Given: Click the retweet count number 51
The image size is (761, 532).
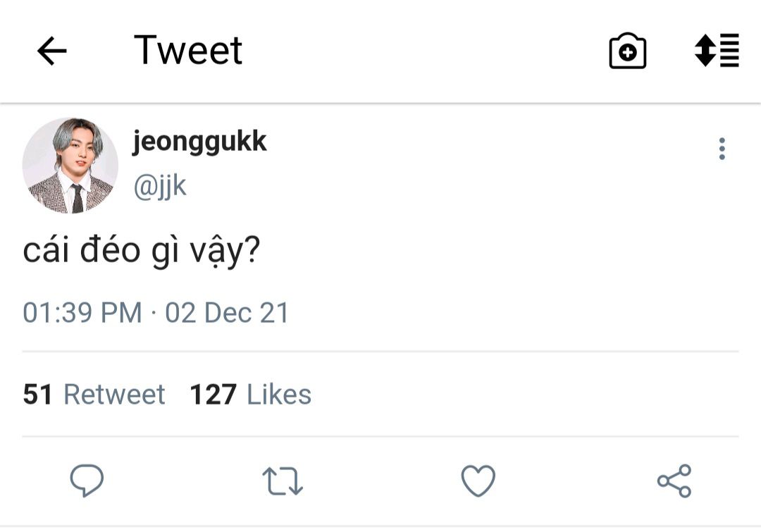Looking at the screenshot, I should click(x=38, y=395).
